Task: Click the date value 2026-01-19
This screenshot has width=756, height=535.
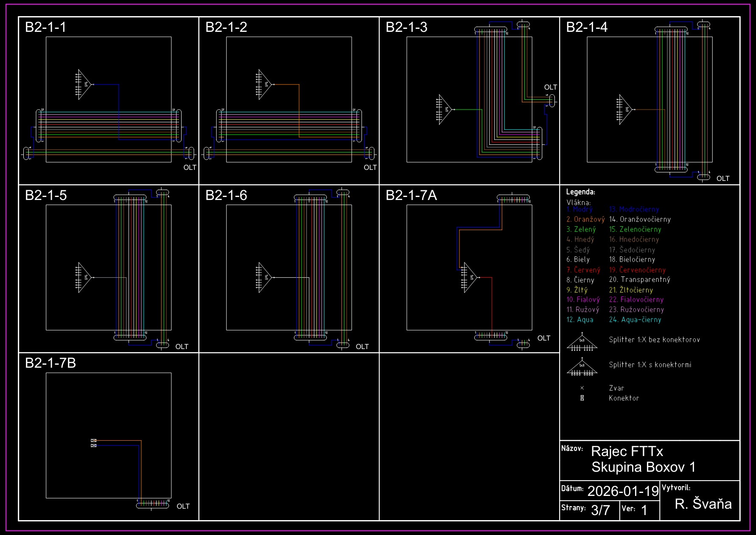Action: click(x=622, y=491)
